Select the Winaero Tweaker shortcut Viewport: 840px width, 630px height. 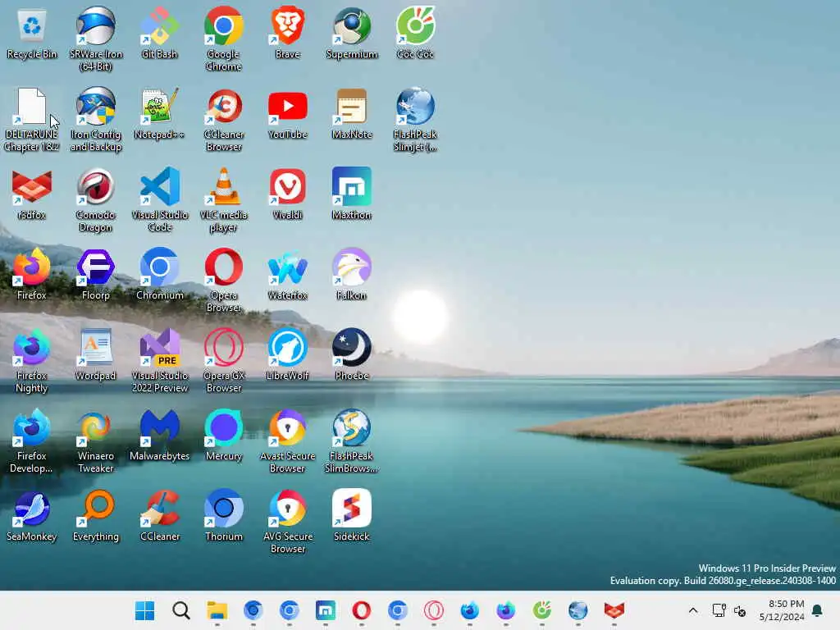pyautogui.click(x=96, y=441)
